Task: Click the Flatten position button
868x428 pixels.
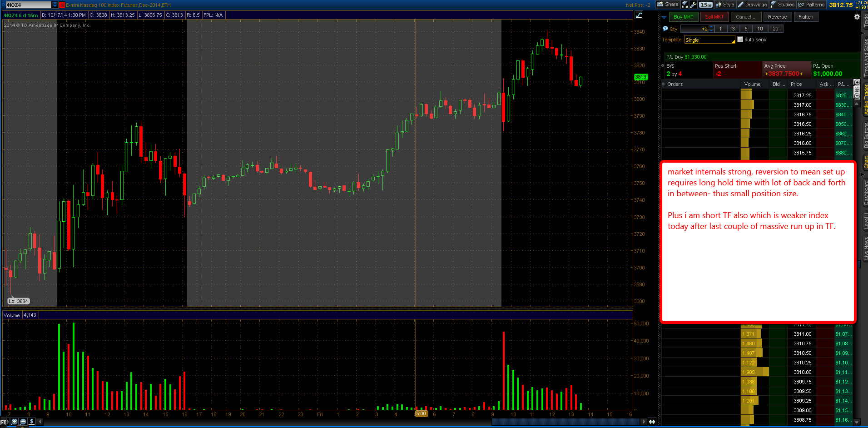Action: (x=806, y=17)
